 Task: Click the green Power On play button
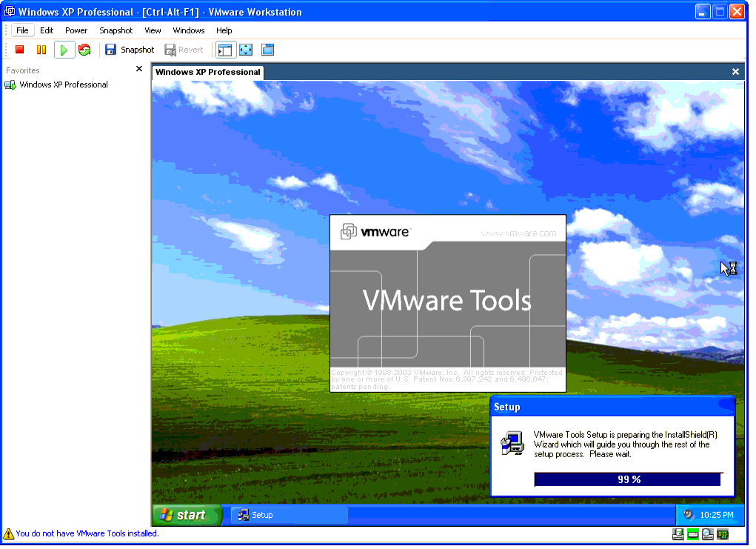click(x=64, y=50)
